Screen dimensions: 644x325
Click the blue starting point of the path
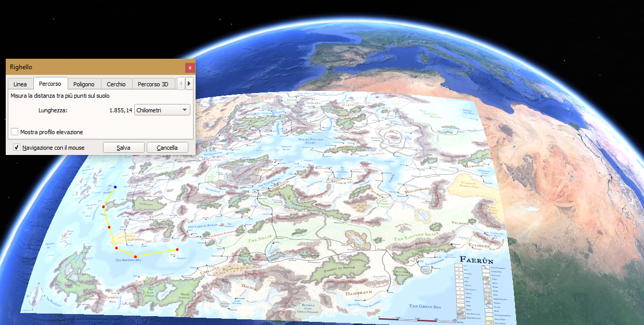(x=115, y=187)
